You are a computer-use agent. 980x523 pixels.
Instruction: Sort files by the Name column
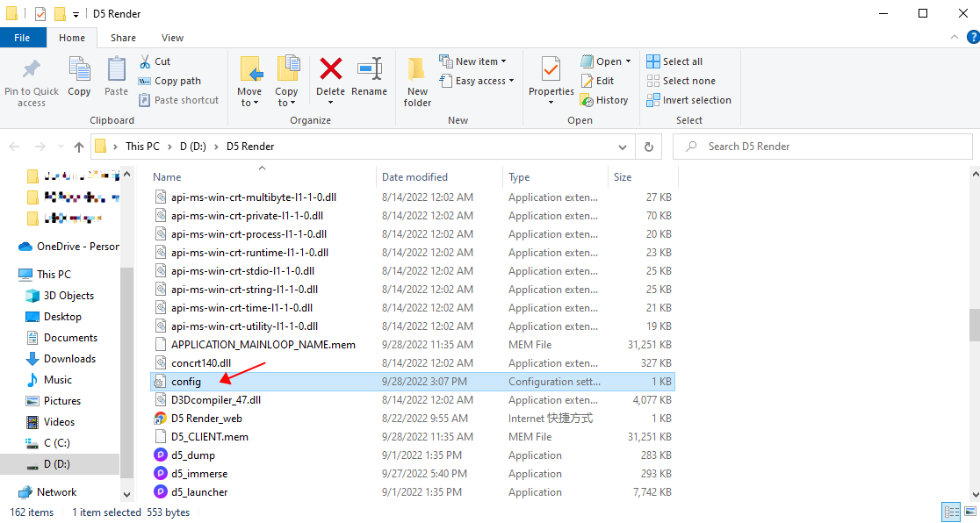click(167, 176)
